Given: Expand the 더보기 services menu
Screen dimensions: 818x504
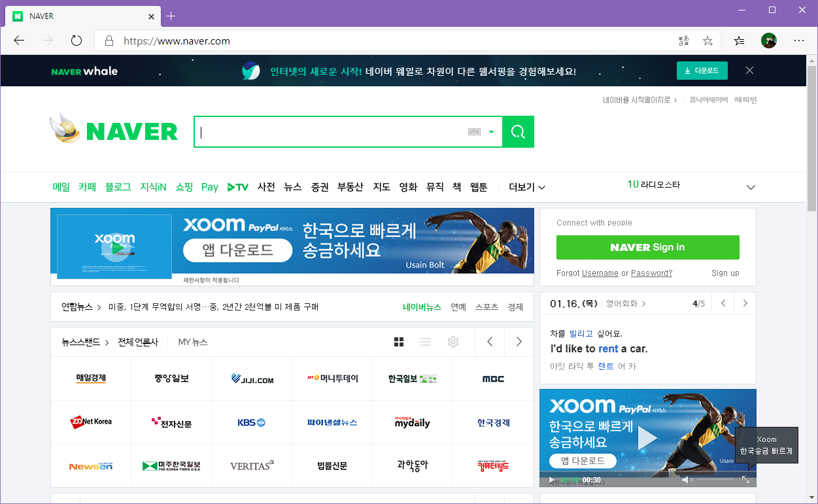Looking at the screenshot, I should (x=527, y=188).
